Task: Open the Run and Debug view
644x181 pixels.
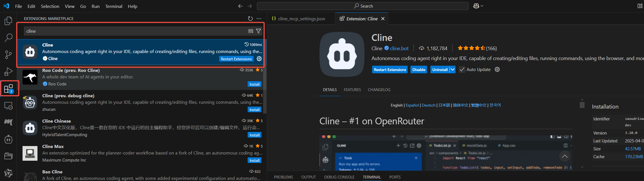Action: click(x=8, y=72)
